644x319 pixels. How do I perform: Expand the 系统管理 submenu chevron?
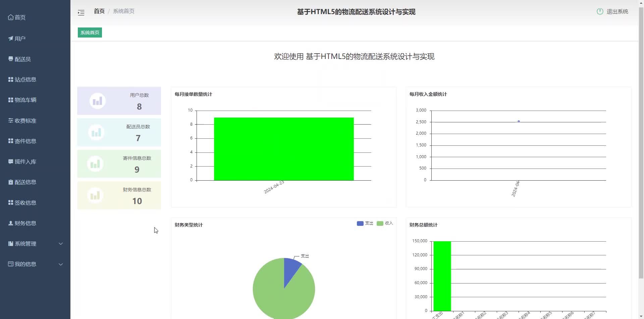click(x=61, y=244)
